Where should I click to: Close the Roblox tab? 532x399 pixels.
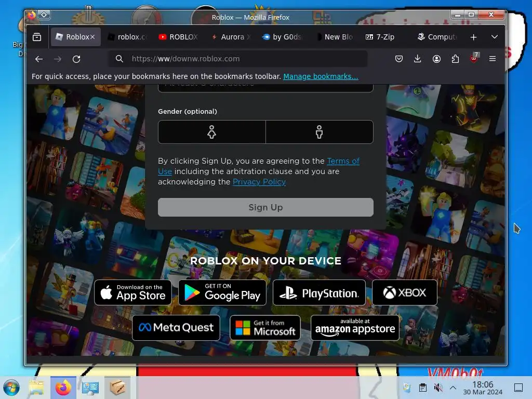coord(92,37)
